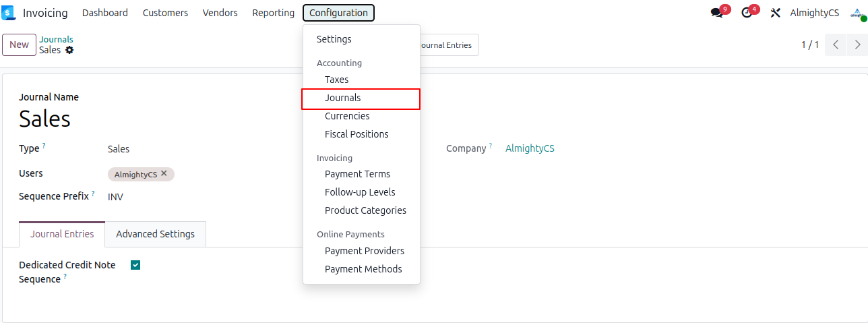Expand the Customers menu

click(165, 13)
